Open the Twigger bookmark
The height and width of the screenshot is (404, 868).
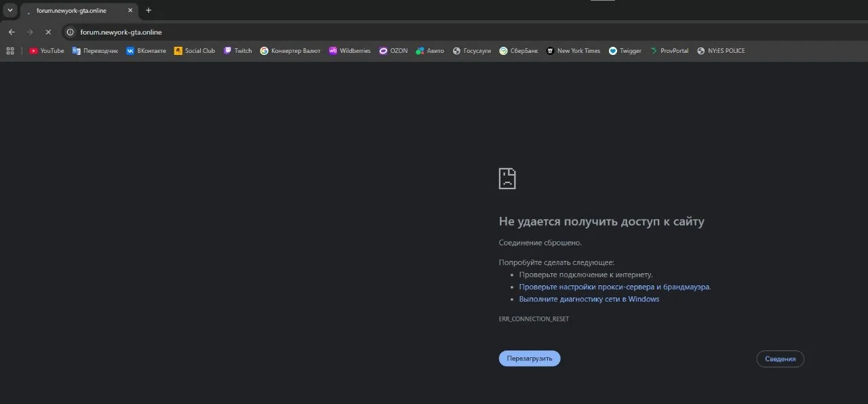[x=625, y=51]
